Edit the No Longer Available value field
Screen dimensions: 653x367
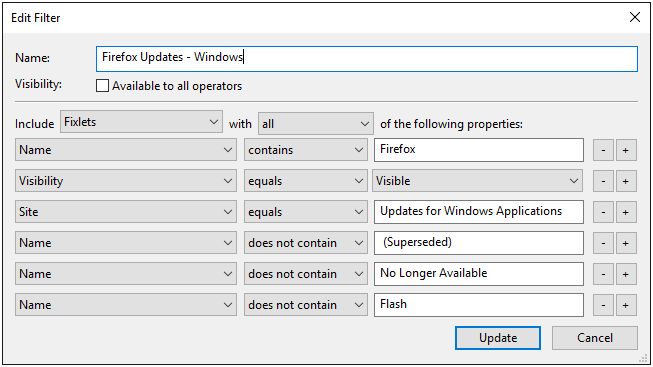click(479, 274)
